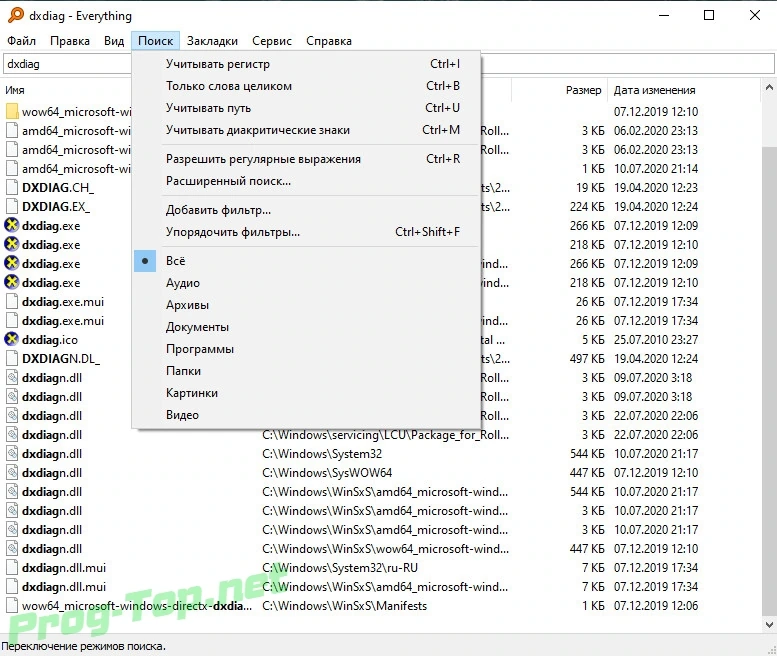Maximize the Everything window
The height and width of the screenshot is (656, 777).
(x=709, y=15)
